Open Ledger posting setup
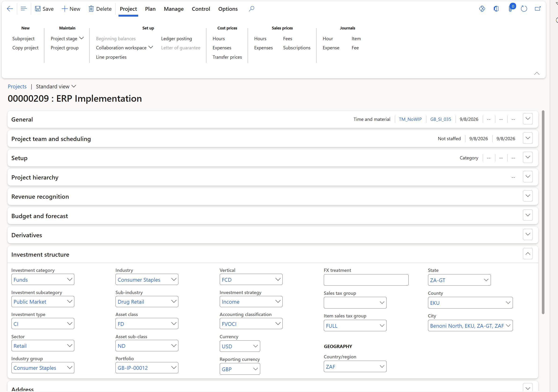The height and width of the screenshot is (392, 558). (x=176, y=39)
